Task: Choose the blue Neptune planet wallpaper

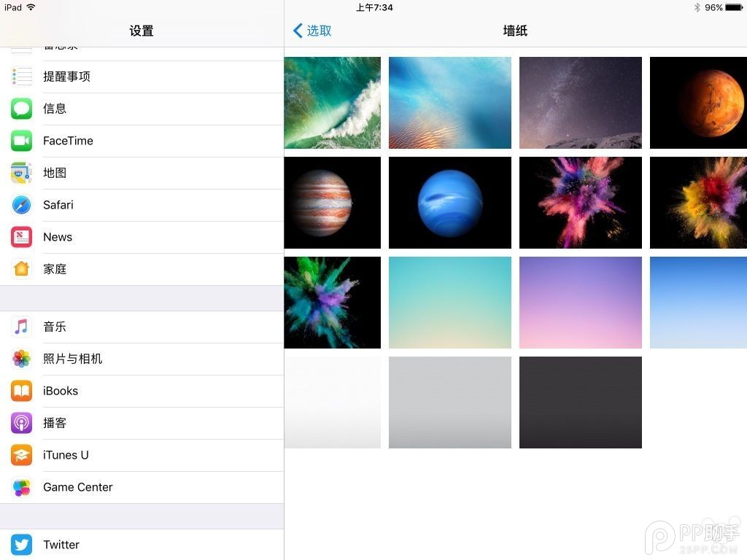Action: coord(449,203)
